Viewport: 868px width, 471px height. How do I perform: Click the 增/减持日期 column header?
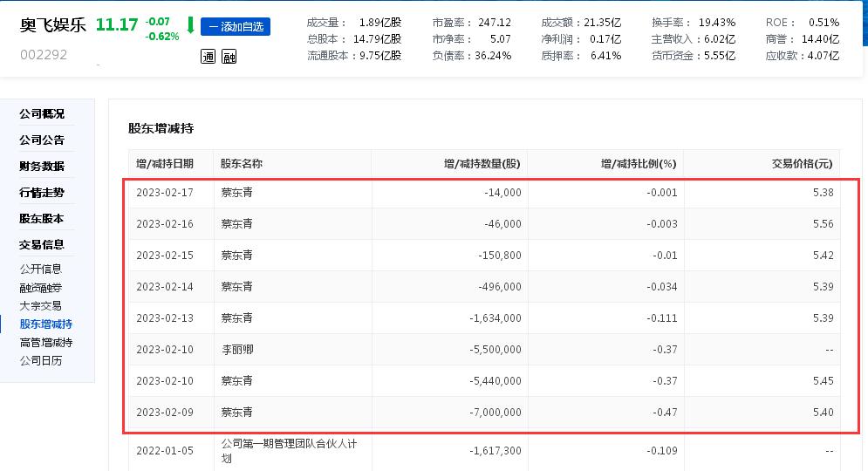[165, 163]
